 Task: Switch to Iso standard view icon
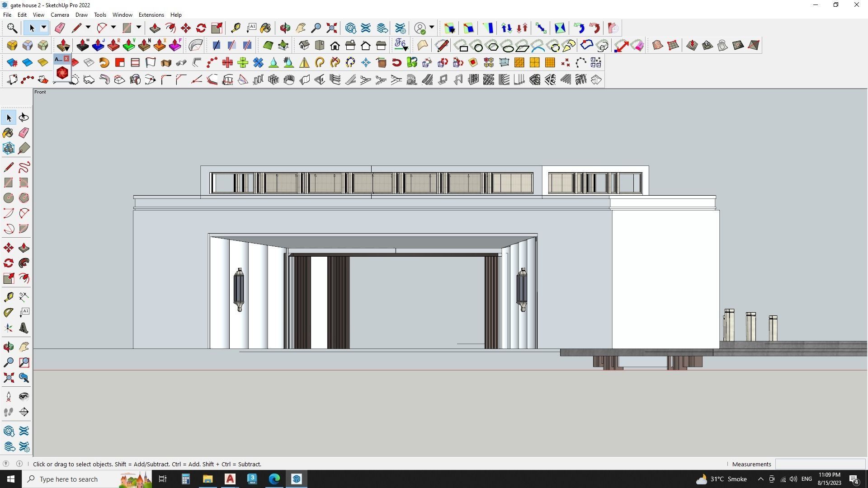pos(304,46)
